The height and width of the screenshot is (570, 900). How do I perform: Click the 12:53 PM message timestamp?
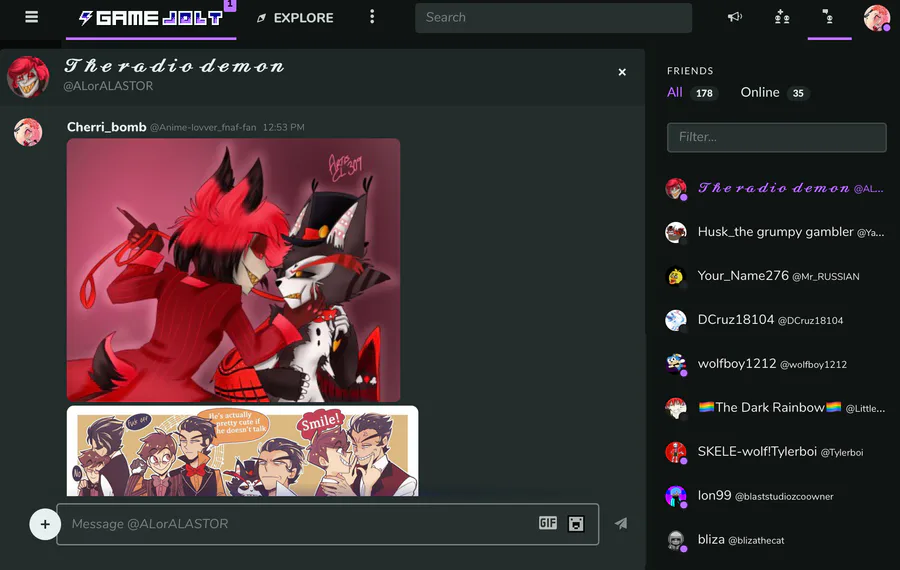(284, 127)
